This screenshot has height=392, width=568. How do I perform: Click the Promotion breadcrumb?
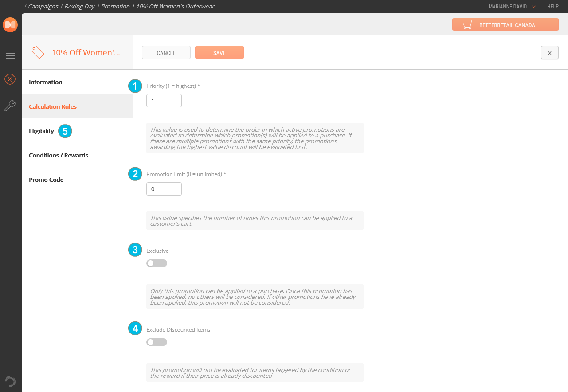pos(115,7)
